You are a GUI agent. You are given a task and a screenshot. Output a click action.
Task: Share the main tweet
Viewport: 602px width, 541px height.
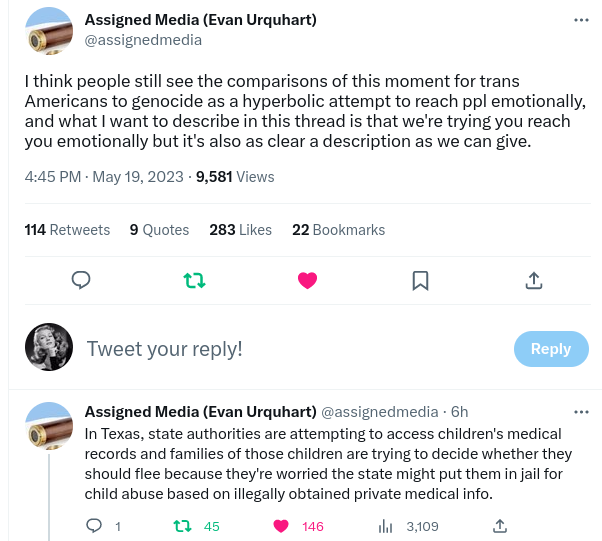534,281
